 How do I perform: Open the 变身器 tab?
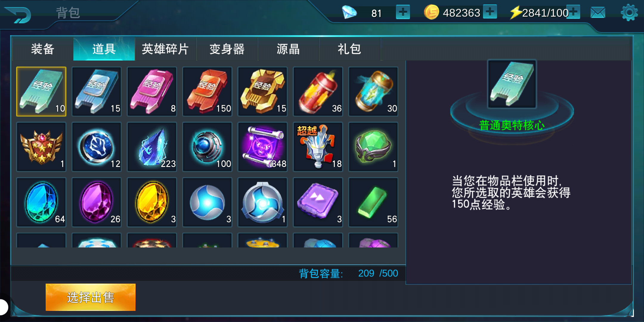coord(227,49)
